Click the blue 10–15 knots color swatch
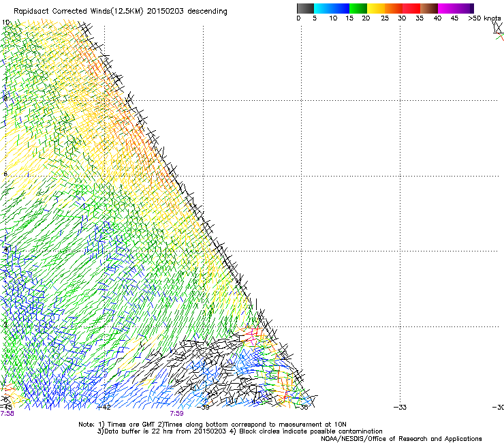Screen dimensions: 504x443 341,8
